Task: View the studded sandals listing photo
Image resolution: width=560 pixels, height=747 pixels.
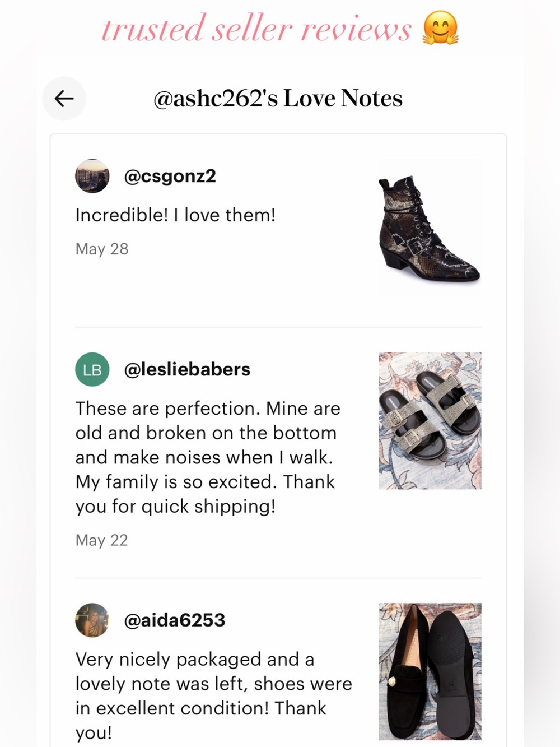Action: click(x=430, y=421)
